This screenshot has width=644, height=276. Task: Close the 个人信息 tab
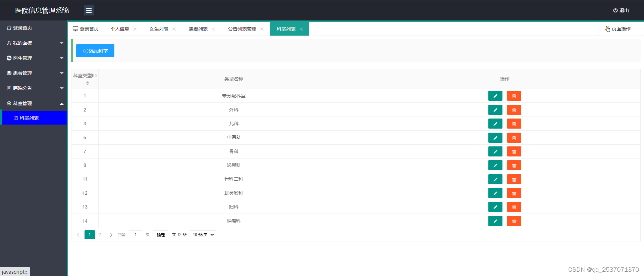click(x=135, y=29)
